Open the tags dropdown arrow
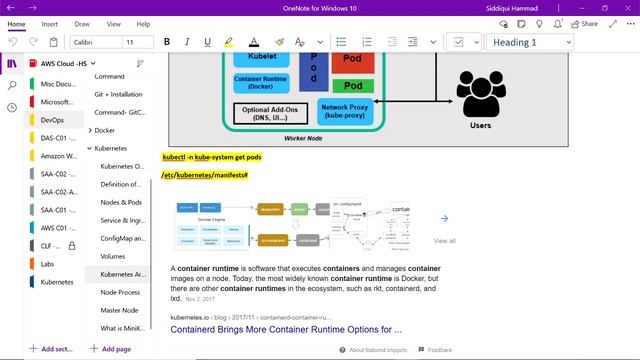 point(476,42)
